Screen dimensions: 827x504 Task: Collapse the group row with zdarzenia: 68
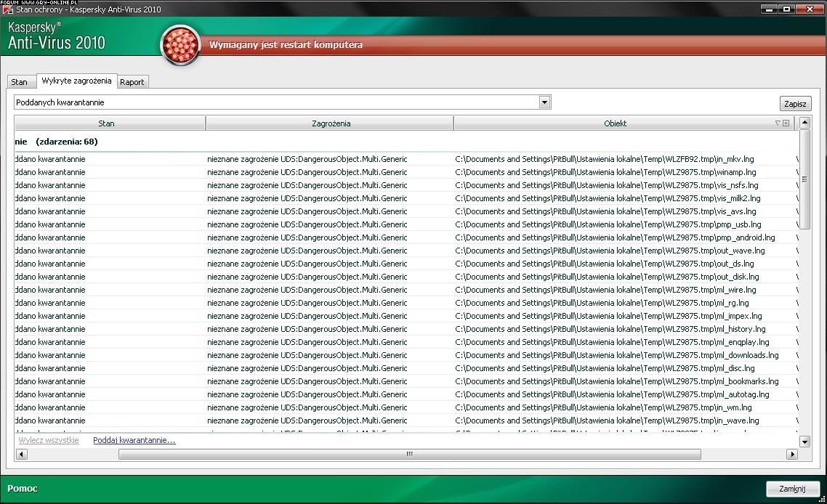(406, 142)
